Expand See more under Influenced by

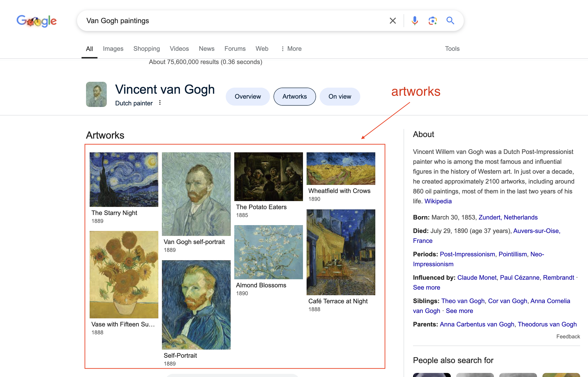pos(427,287)
